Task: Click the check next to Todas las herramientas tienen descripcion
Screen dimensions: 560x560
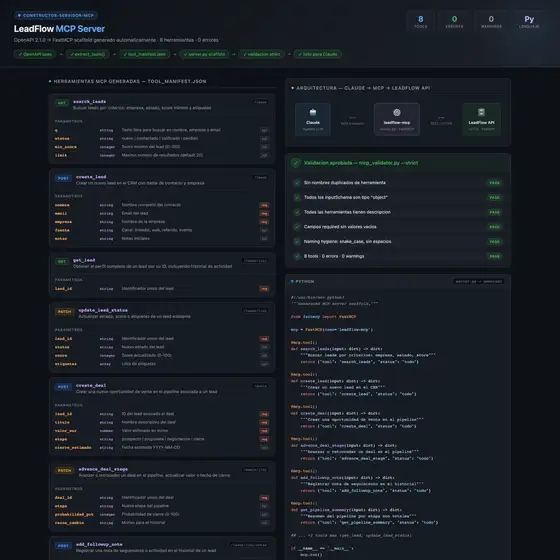Action: [297, 212]
